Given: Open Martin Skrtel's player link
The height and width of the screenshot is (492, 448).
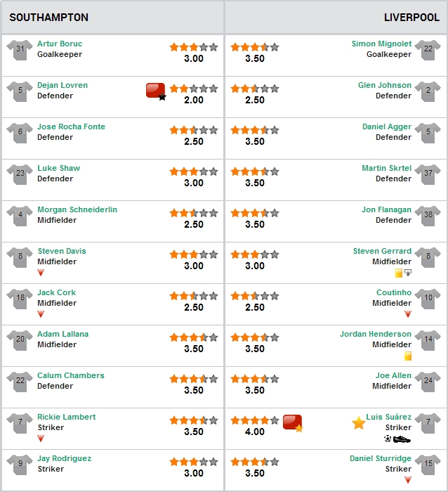Looking at the screenshot, I should [x=386, y=168].
